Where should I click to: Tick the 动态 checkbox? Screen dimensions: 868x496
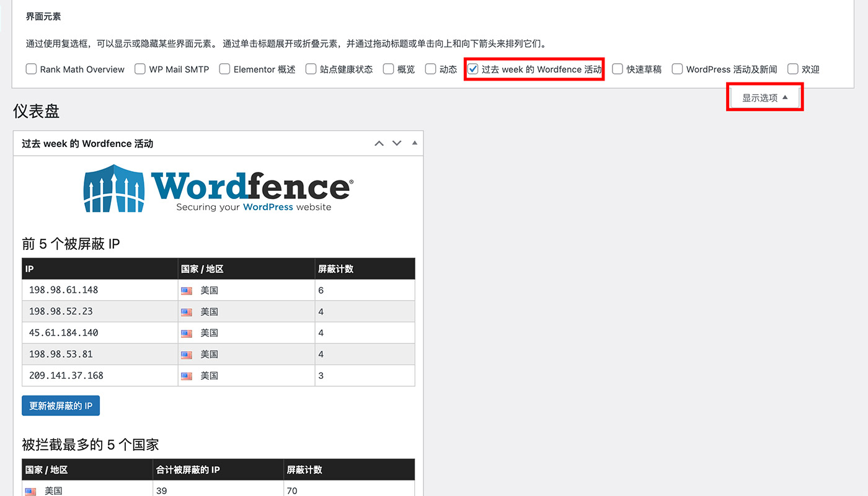point(430,69)
